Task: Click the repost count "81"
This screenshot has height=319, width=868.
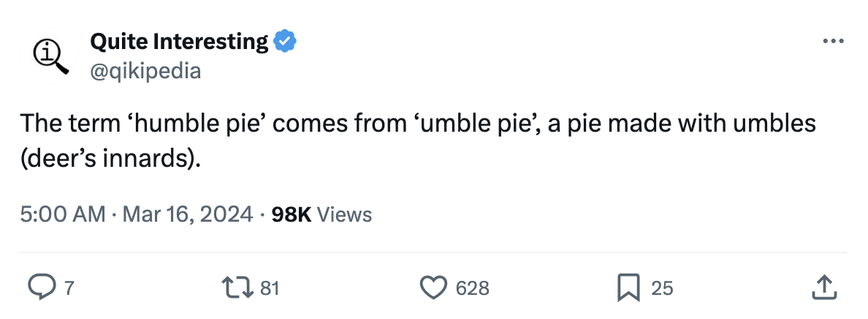Action: [270, 288]
